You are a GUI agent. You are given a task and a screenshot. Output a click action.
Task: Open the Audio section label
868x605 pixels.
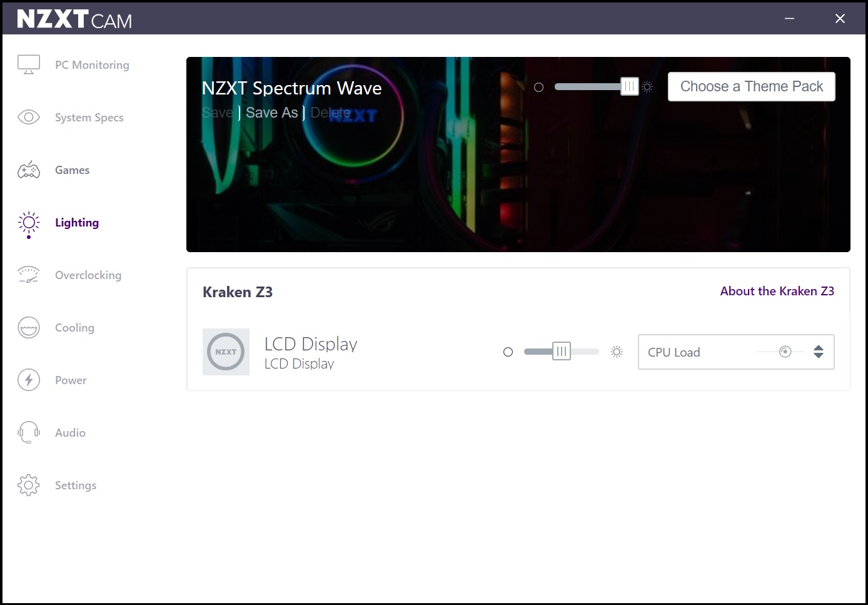tap(70, 433)
